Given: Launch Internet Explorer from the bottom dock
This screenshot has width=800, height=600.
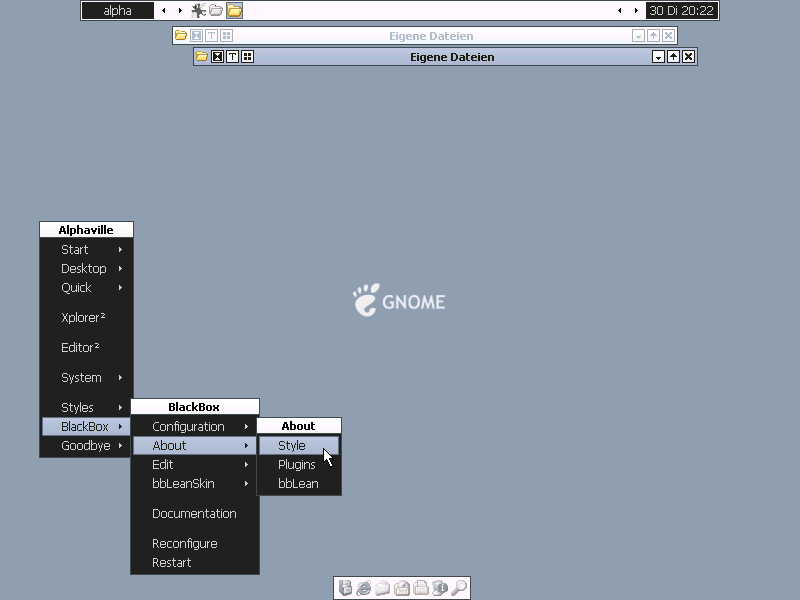Looking at the screenshot, I should pos(364,588).
